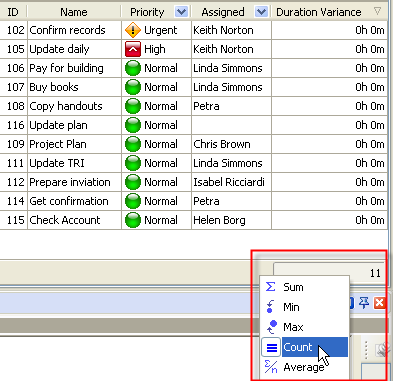
Task: Click the Duration Variance column header
Action: [319, 12]
